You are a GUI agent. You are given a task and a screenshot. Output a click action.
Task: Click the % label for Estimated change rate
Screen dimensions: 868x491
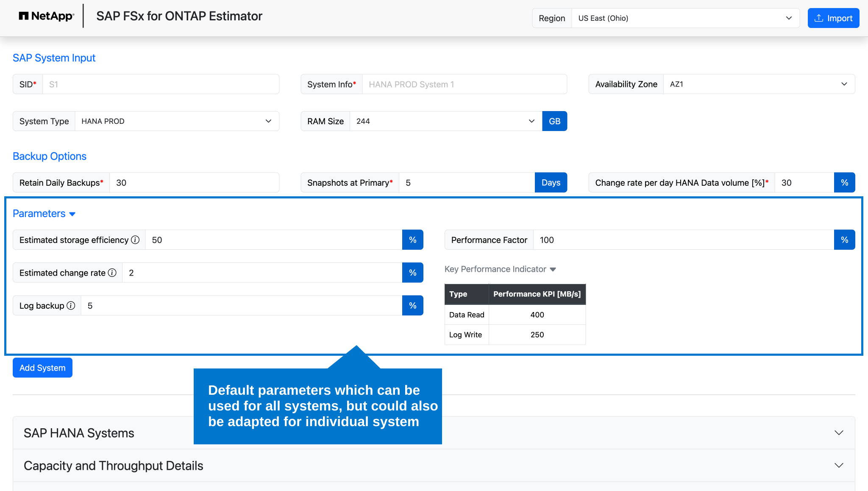coord(413,273)
